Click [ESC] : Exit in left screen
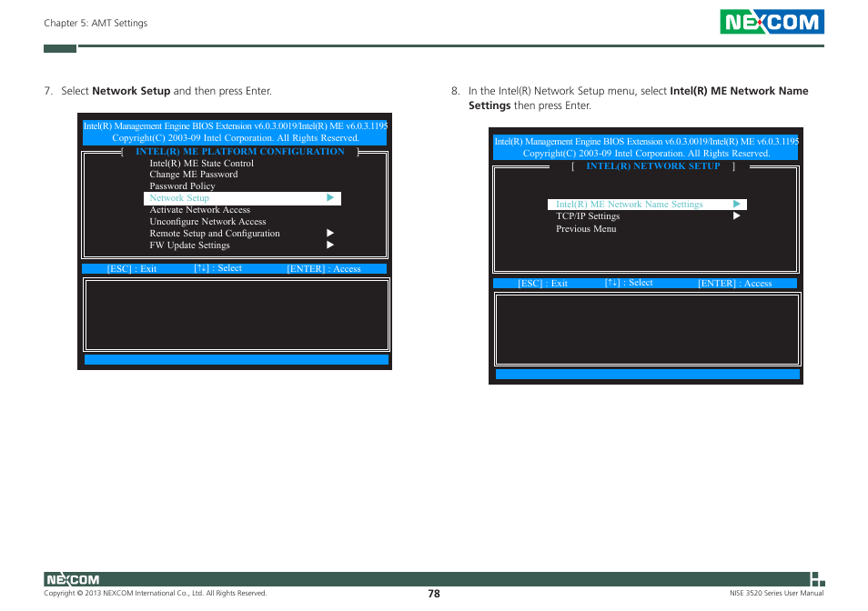 tap(132, 269)
